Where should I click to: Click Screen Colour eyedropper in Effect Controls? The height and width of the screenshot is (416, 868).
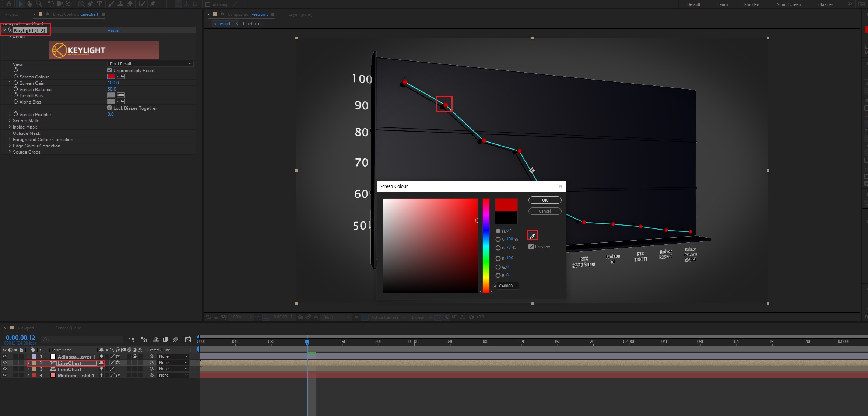click(121, 77)
